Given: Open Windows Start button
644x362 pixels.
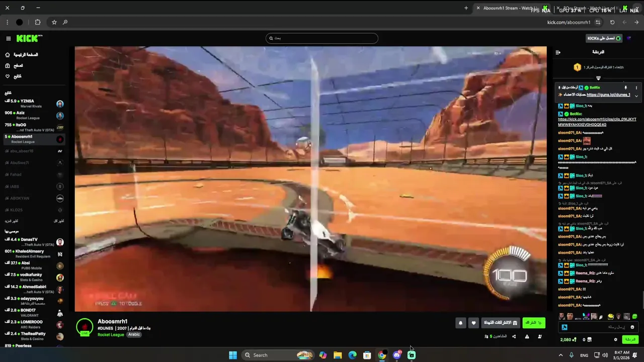Looking at the screenshot, I should 233,355.
